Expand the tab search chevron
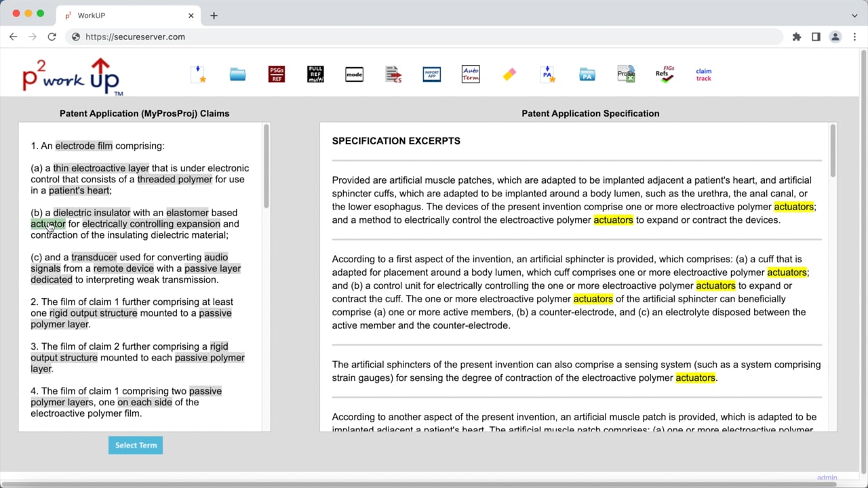 (854, 15)
